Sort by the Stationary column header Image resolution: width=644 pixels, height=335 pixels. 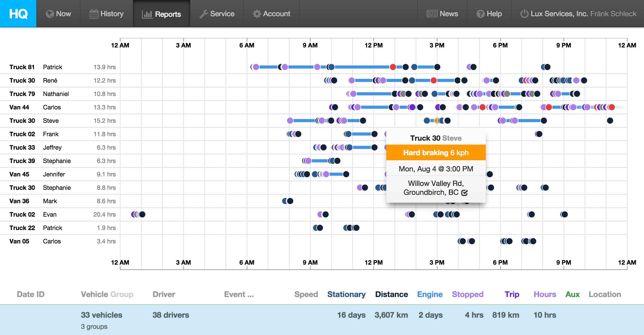(x=346, y=294)
